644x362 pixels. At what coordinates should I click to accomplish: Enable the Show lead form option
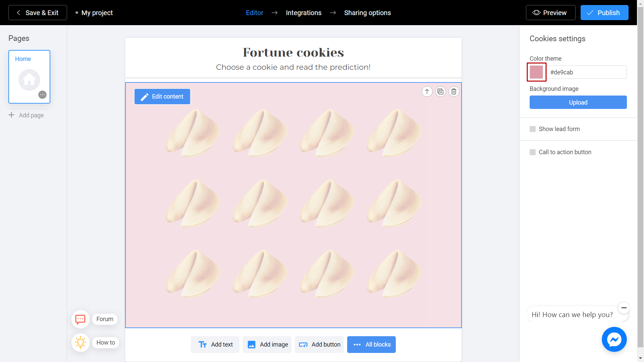[533, 129]
